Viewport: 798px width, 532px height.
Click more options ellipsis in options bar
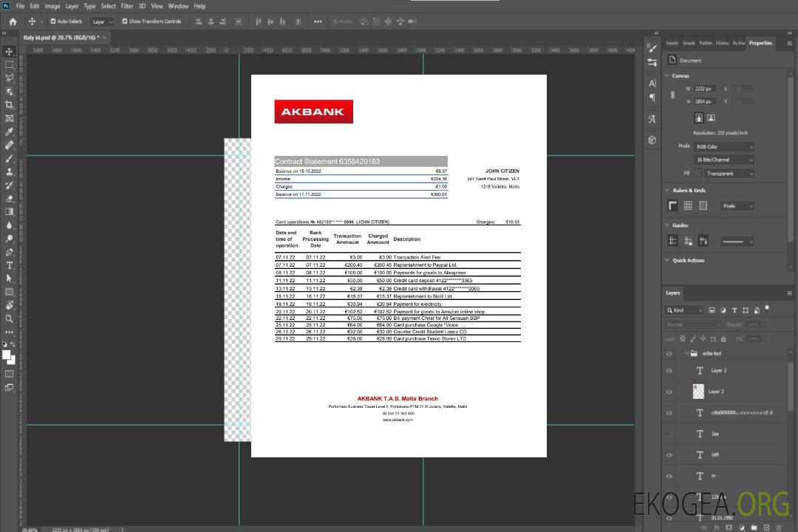pyautogui.click(x=318, y=21)
